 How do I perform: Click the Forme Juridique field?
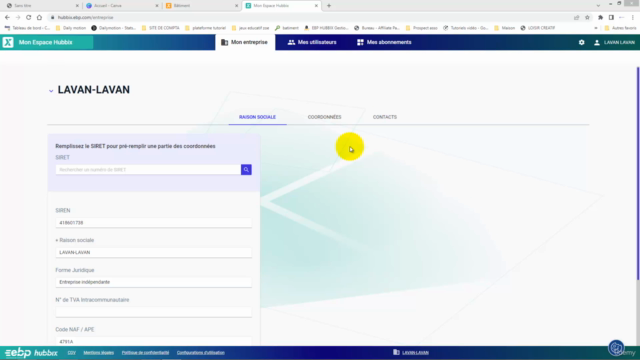coord(153,282)
